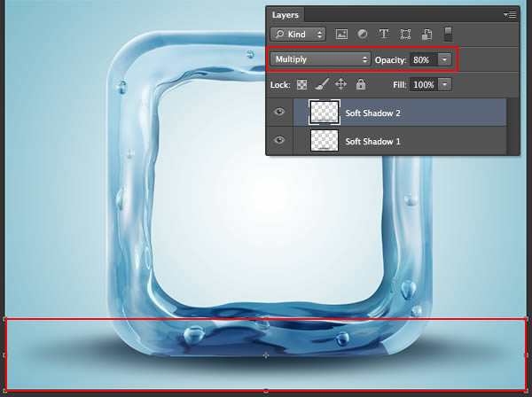Lock image pixels brush icon
Screen dimensions: 532x397
click(x=321, y=84)
